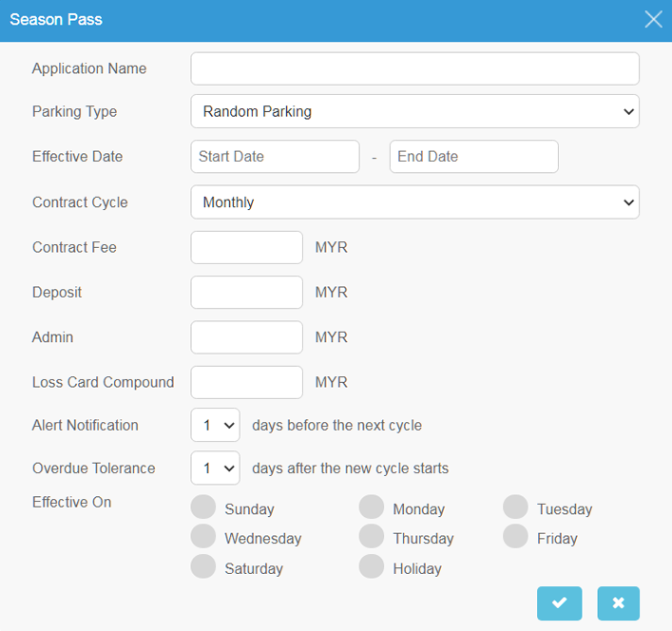Image resolution: width=672 pixels, height=631 pixels.
Task: Open the Parking Type dropdown
Action: (x=414, y=111)
